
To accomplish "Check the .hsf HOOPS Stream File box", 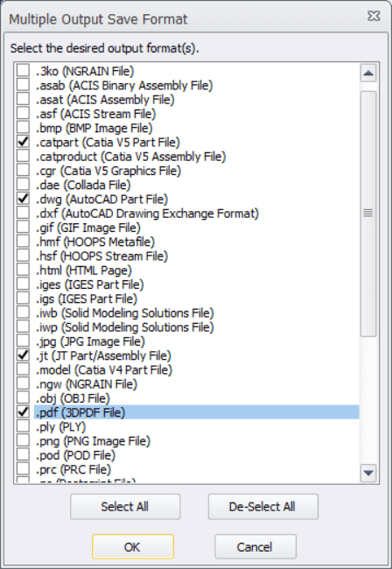I will [24, 256].
